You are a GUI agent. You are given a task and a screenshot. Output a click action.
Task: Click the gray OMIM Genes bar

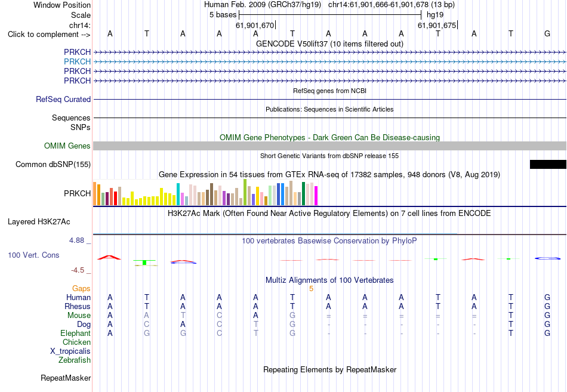(x=329, y=146)
